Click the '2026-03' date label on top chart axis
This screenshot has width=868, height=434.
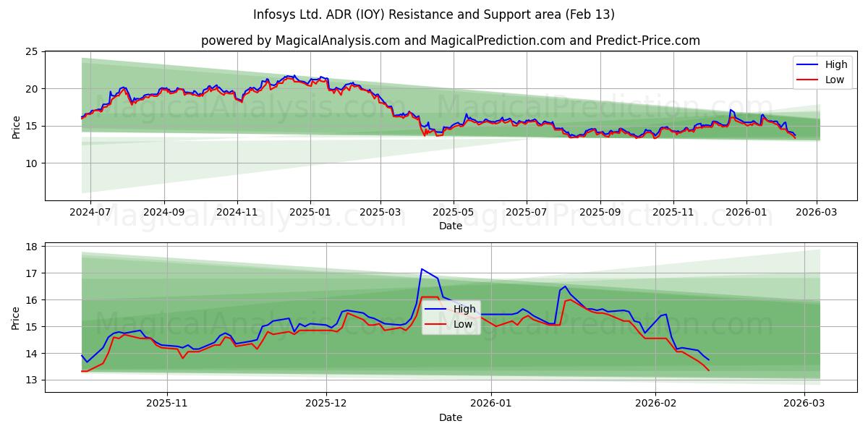click(817, 213)
